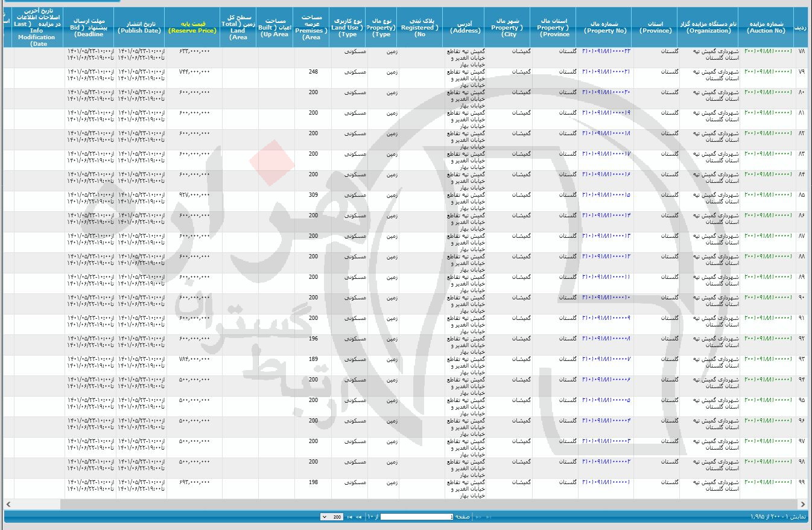
Task: Click the horizontal scrollbar track of the grid
Action: point(405,504)
